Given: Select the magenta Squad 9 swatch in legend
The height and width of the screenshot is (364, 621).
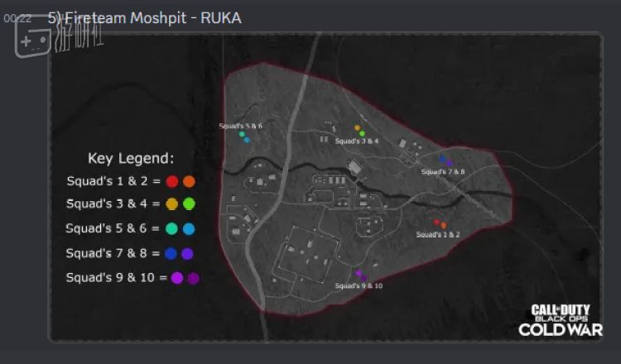Looking at the screenshot, I should 177,278.
